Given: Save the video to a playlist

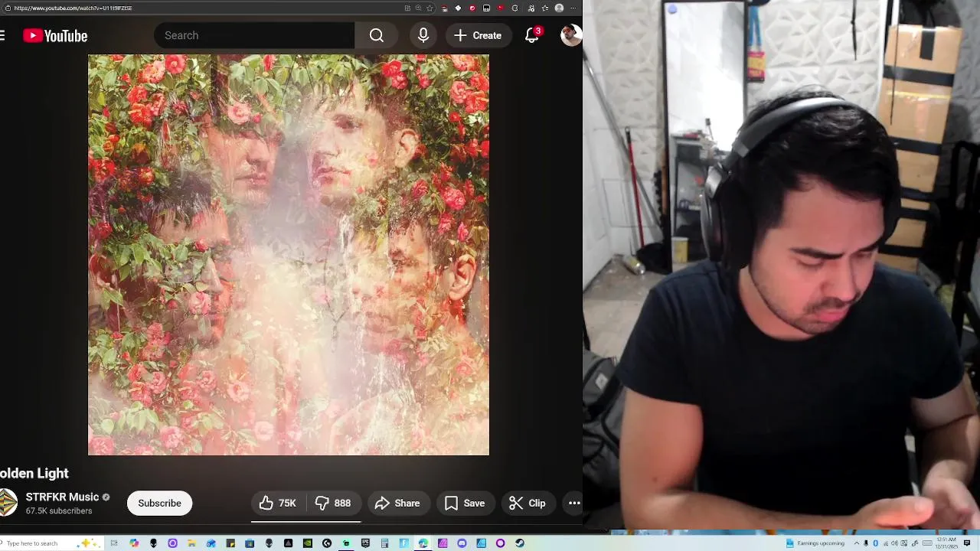Looking at the screenshot, I should [x=465, y=503].
